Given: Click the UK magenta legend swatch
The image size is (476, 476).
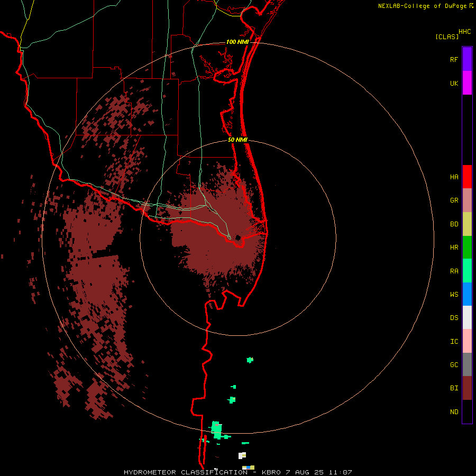Looking at the screenshot, I should tap(467, 83).
